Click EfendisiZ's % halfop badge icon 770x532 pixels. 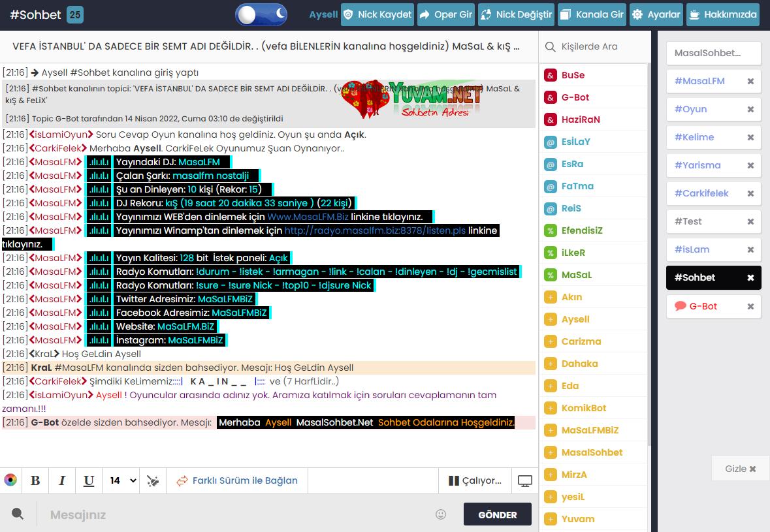click(551, 230)
